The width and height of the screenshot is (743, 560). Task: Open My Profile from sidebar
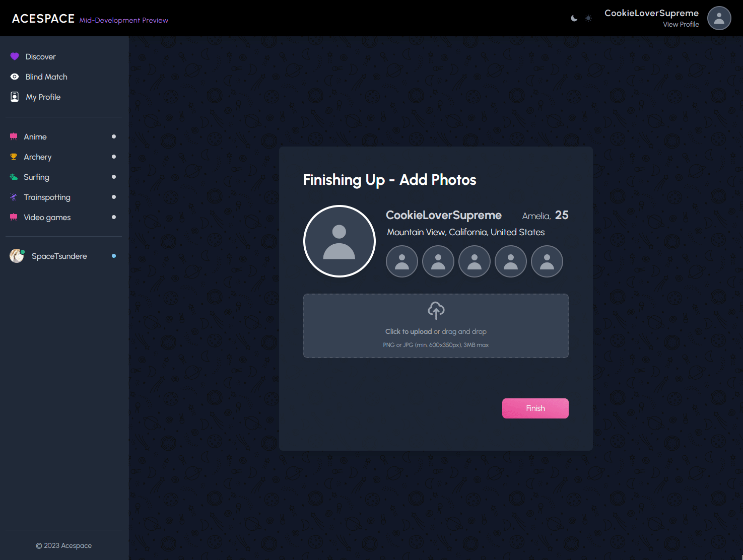(63, 97)
